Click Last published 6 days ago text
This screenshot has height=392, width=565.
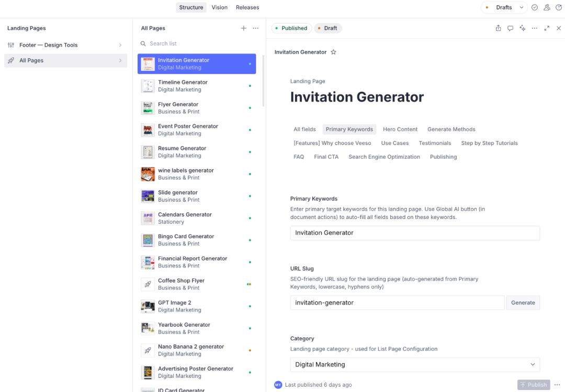pyautogui.click(x=318, y=385)
